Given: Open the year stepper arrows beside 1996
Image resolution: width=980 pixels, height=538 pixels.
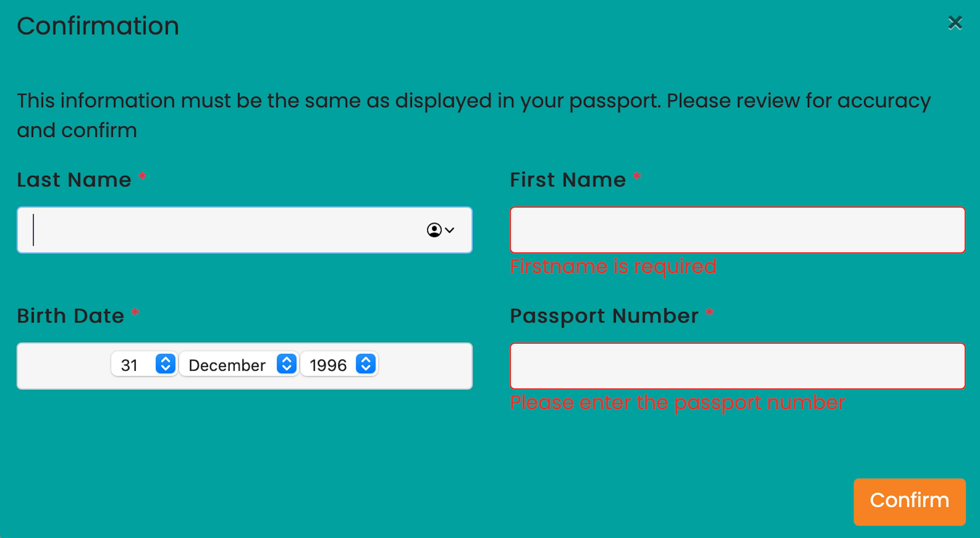Looking at the screenshot, I should pos(366,364).
